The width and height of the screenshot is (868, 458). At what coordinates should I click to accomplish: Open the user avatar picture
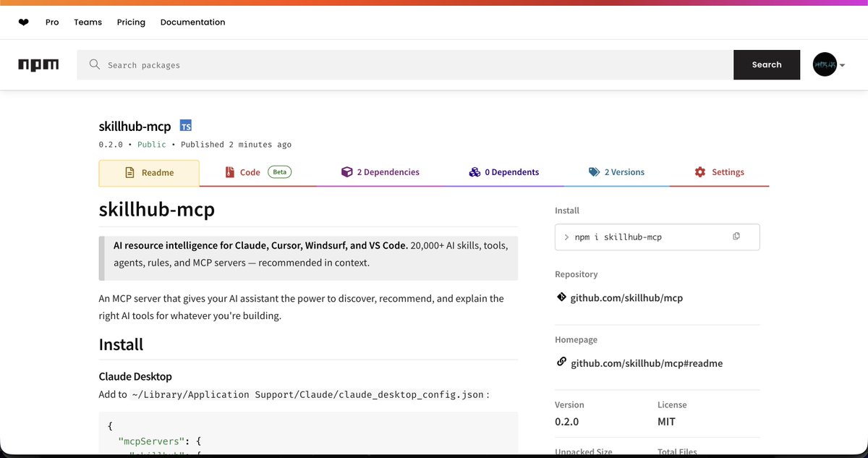pyautogui.click(x=825, y=64)
